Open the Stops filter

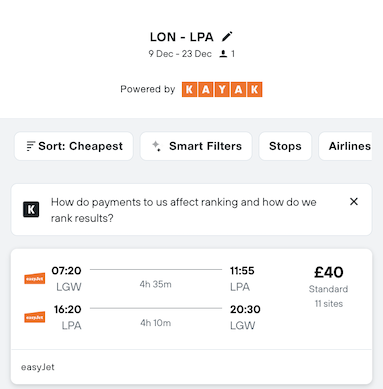285,146
